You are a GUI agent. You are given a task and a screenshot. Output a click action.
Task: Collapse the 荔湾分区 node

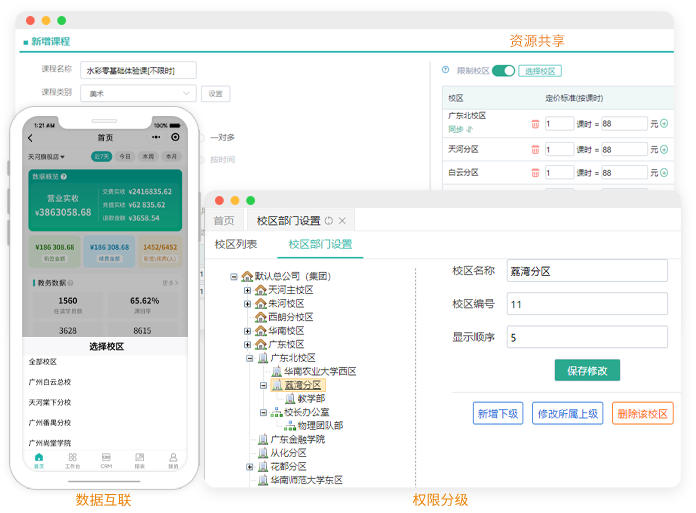263,385
